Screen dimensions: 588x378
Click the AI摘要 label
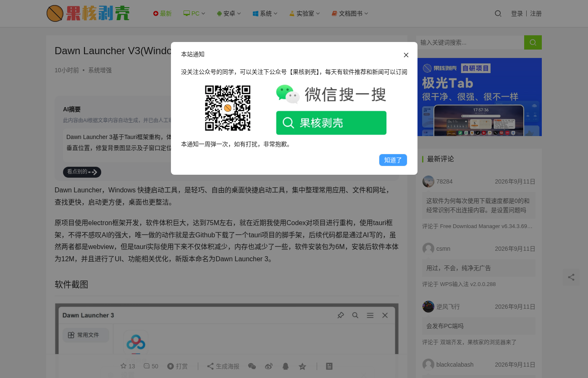pyautogui.click(x=72, y=109)
